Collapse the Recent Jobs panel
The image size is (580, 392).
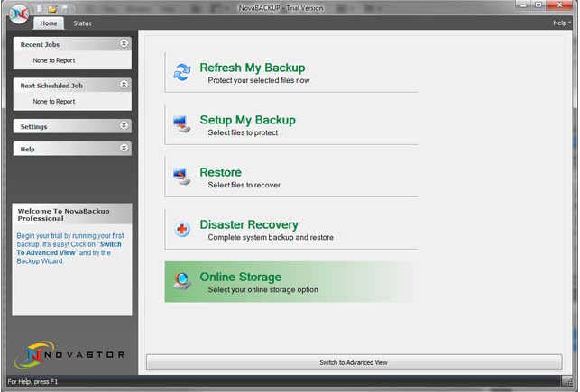pos(124,43)
